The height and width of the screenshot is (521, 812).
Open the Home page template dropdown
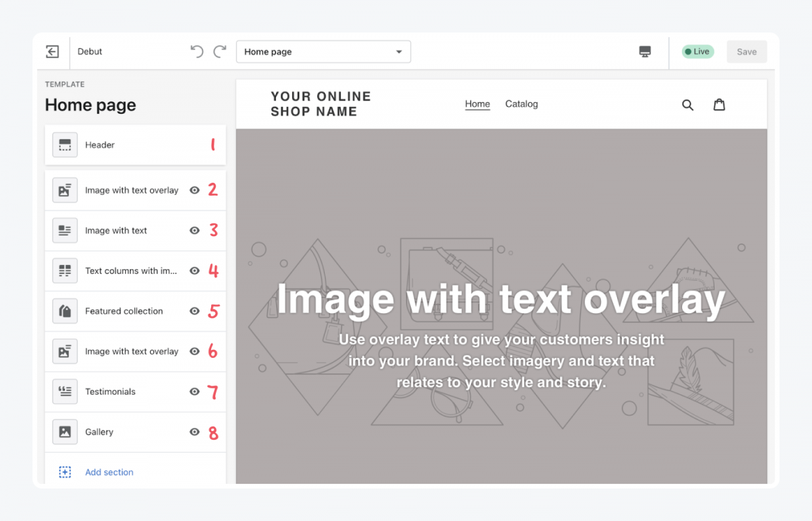[323, 51]
